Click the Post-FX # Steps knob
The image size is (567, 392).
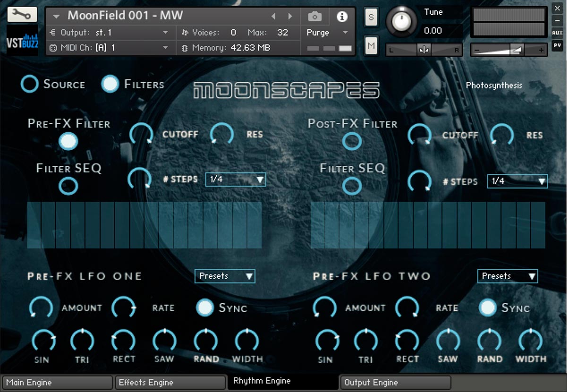pos(420,181)
